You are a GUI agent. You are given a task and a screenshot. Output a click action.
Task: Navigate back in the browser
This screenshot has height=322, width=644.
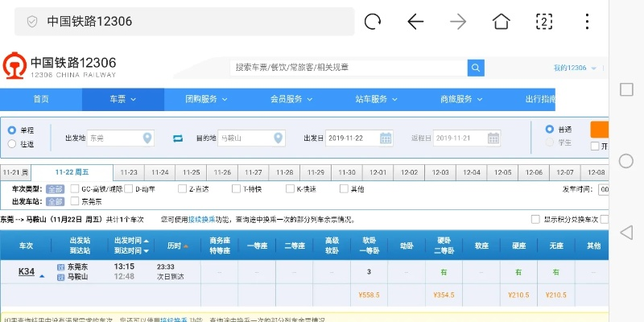pos(415,22)
